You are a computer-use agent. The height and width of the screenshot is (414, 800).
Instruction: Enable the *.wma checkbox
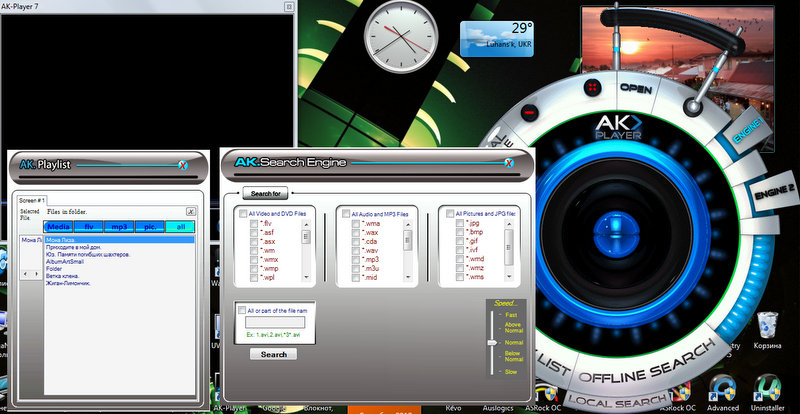pos(356,223)
